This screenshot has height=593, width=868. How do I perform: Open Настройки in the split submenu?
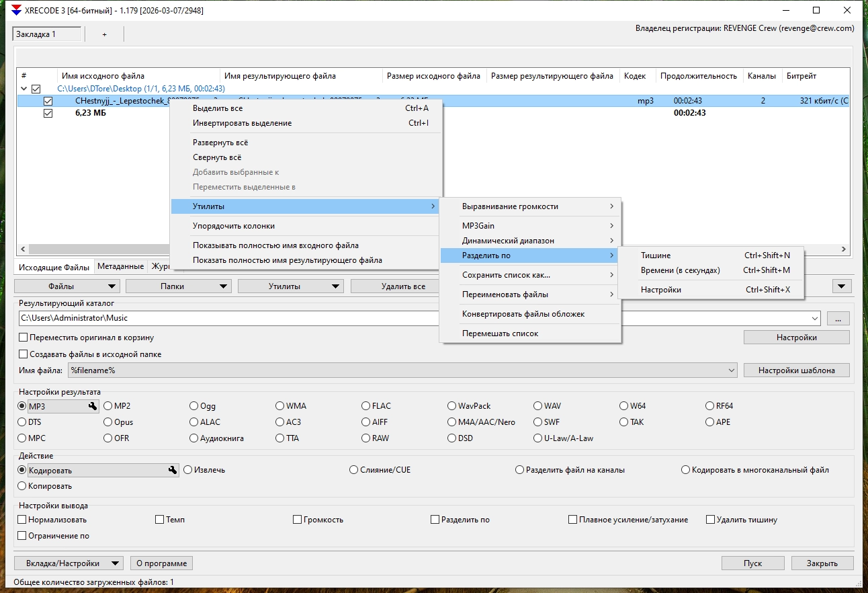(x=711, y=290)
